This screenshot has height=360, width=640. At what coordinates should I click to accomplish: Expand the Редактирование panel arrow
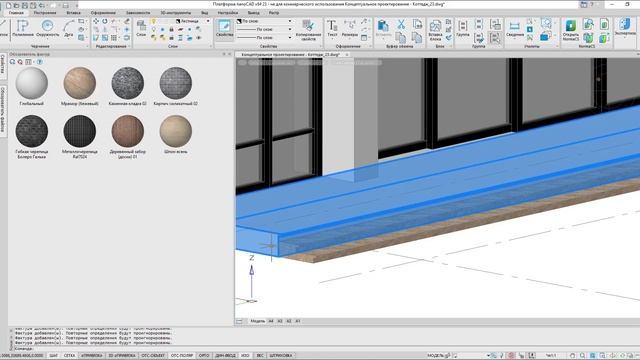(129, 46)
